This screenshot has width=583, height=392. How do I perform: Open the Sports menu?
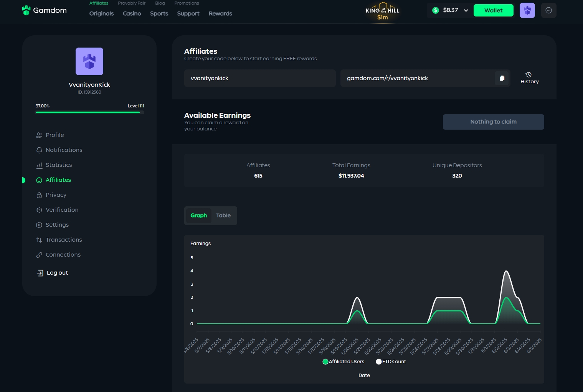159,13
